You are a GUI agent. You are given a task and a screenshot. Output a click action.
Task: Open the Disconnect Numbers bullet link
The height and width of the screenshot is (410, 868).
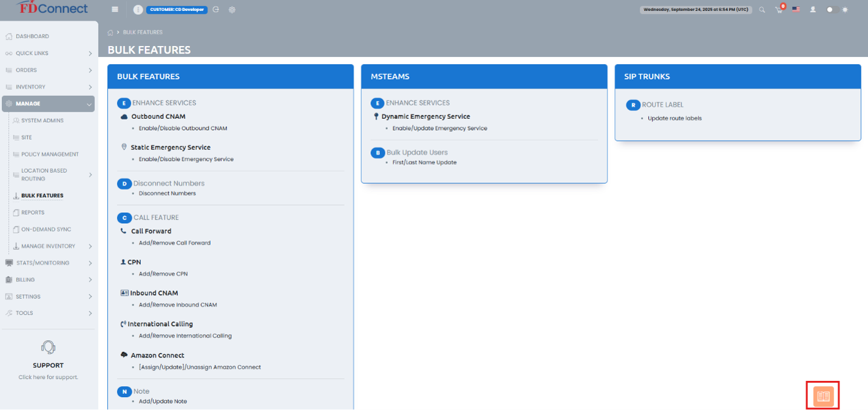tap(168, 193)
